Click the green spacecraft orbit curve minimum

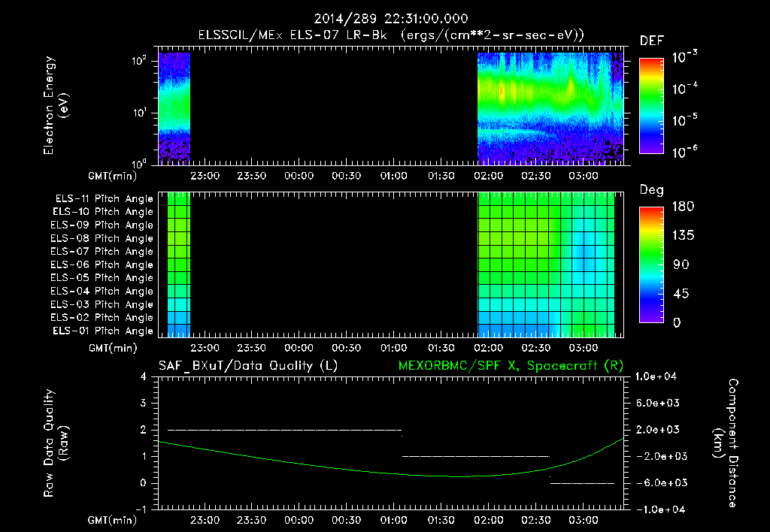[459, 476]
